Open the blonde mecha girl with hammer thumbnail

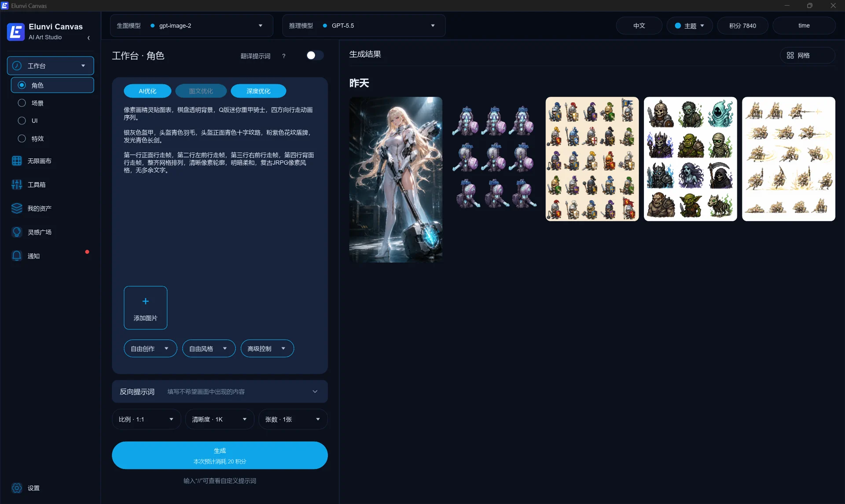(396, 179)
